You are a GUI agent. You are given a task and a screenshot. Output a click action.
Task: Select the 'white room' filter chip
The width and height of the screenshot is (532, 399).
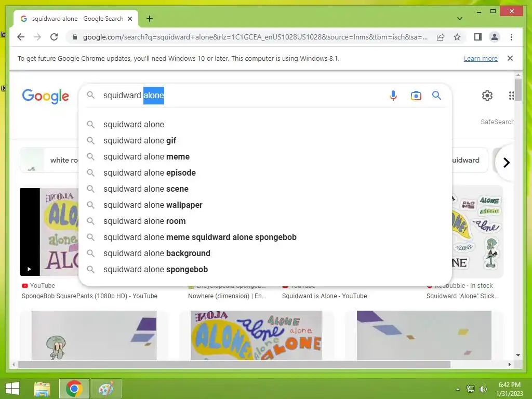tap(49, 160)
